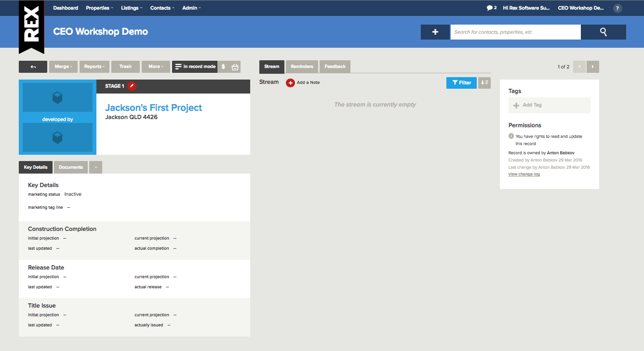Image resolution: width=644 pixels, height=351 pixels.
Task: Click the CEO Workshop Demo heading
Action: coord(100,32)
